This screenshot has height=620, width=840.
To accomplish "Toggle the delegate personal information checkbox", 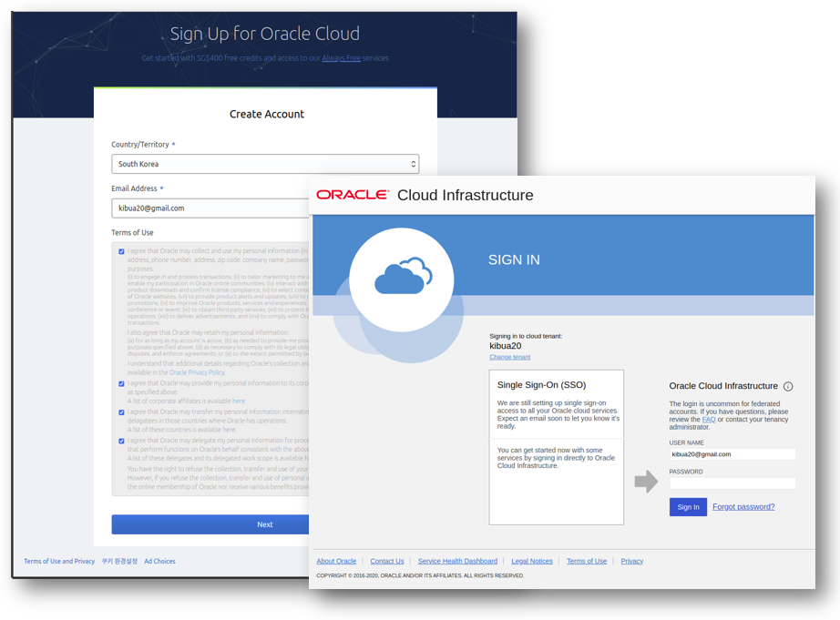I will tap(121, 441).
